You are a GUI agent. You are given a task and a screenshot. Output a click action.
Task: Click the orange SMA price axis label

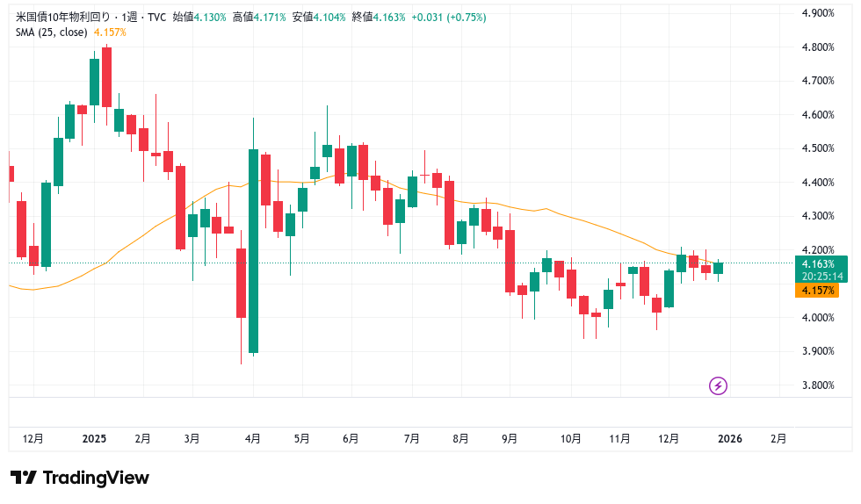(816, 290)
